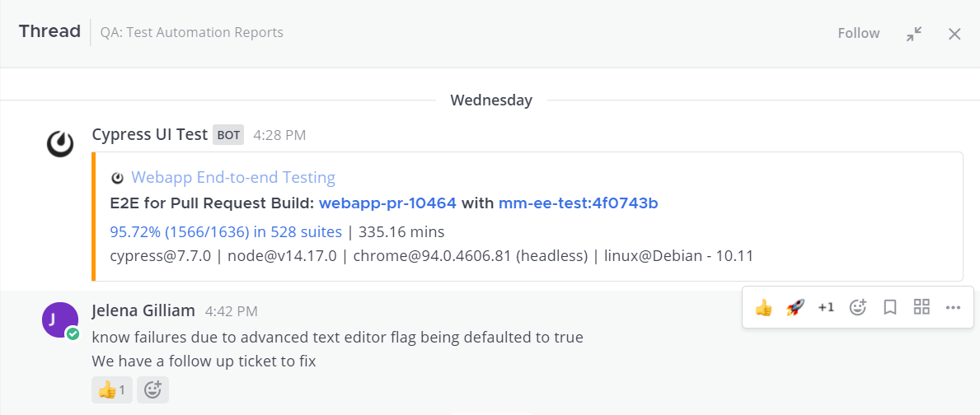This screenshot has width=980, height=415.
Task: Collapse the thread sidebar view
Action: pyautogui.click(x=914, y=34)
